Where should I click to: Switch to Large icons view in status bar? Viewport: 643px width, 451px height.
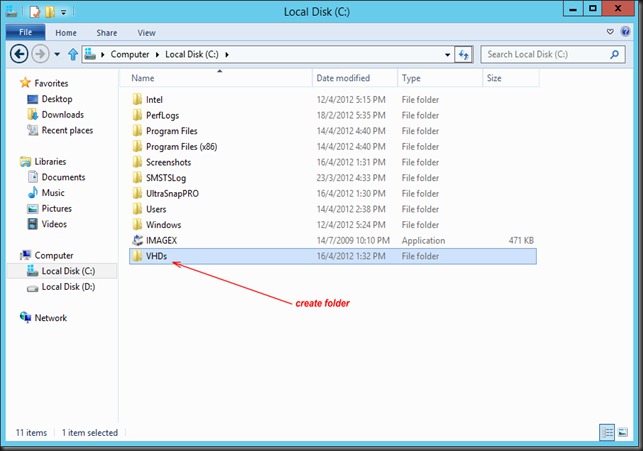(x=623, y=432)
